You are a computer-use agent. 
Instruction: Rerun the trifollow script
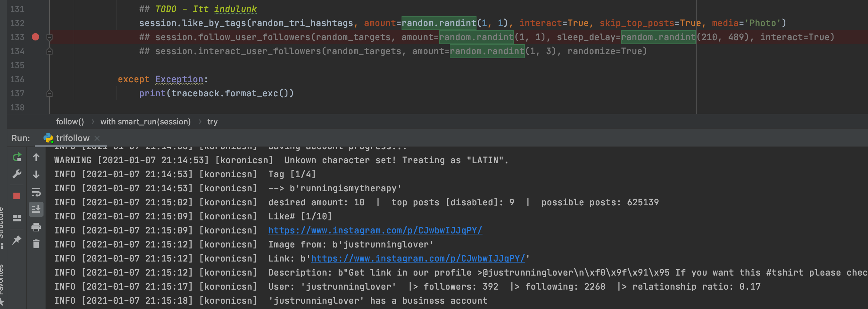point(16,157)
